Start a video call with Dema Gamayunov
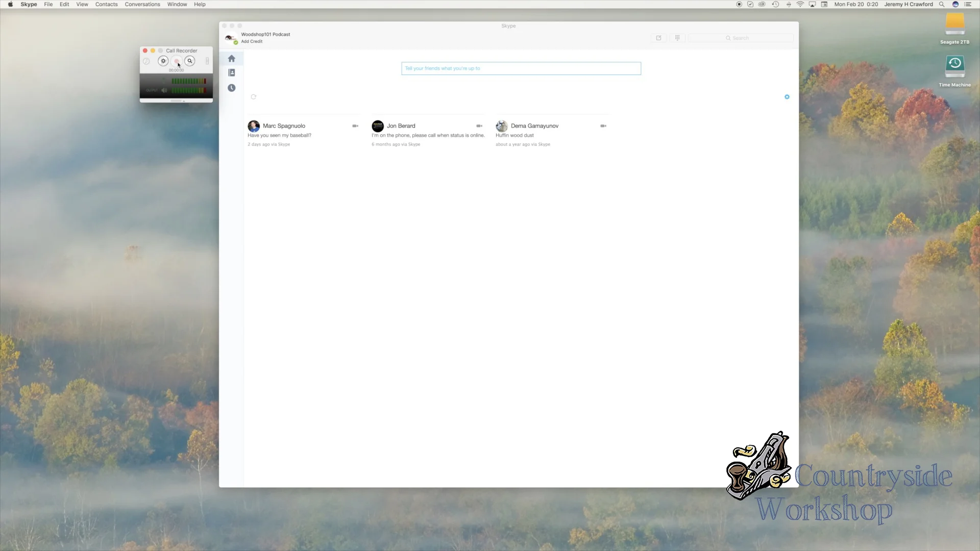This screenshot has width=980, height=551. click(x=603, y=126)
